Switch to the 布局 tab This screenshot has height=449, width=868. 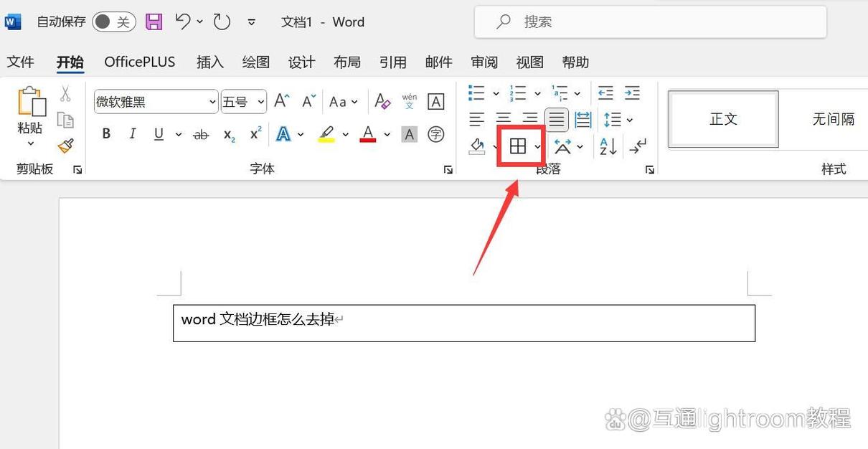[347, 62]
